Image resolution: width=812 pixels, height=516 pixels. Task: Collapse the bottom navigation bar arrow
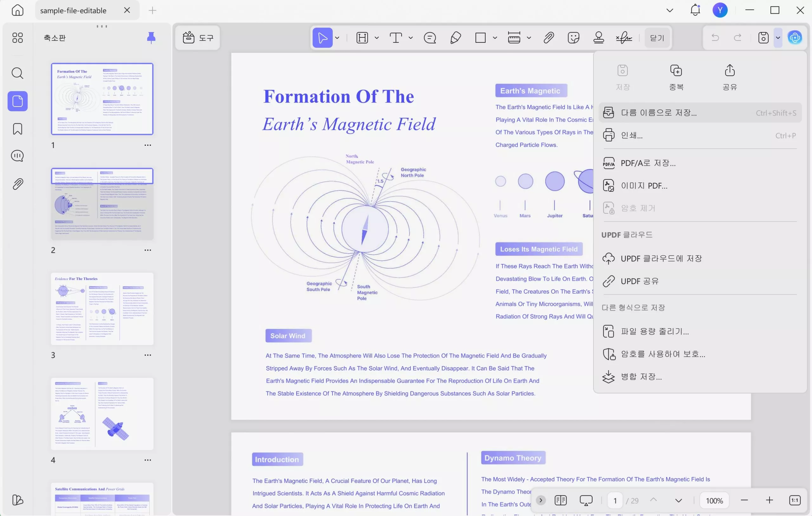(x=540, y=500)
